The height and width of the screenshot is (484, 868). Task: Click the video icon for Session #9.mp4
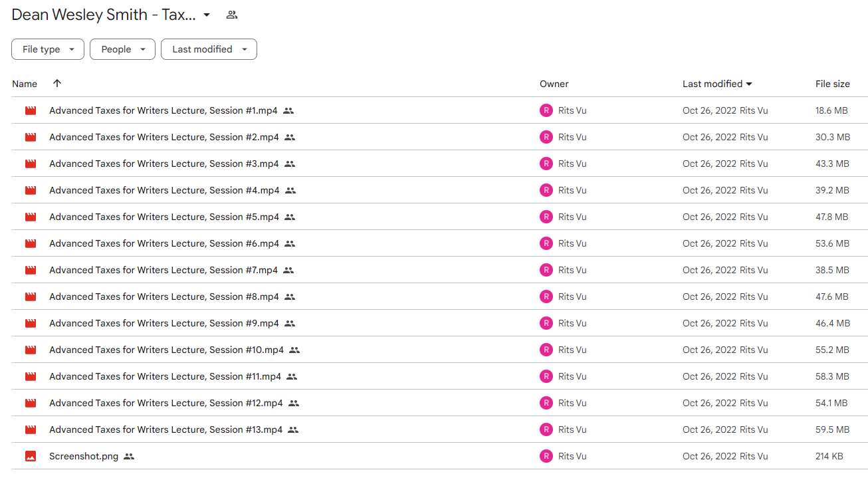tap(31, 323)
